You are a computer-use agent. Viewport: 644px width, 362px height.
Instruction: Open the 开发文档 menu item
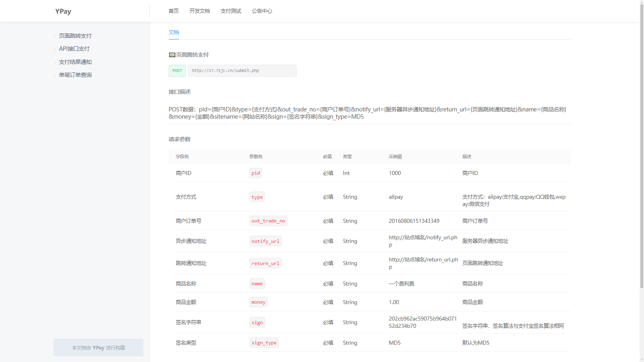pos(200,11)
